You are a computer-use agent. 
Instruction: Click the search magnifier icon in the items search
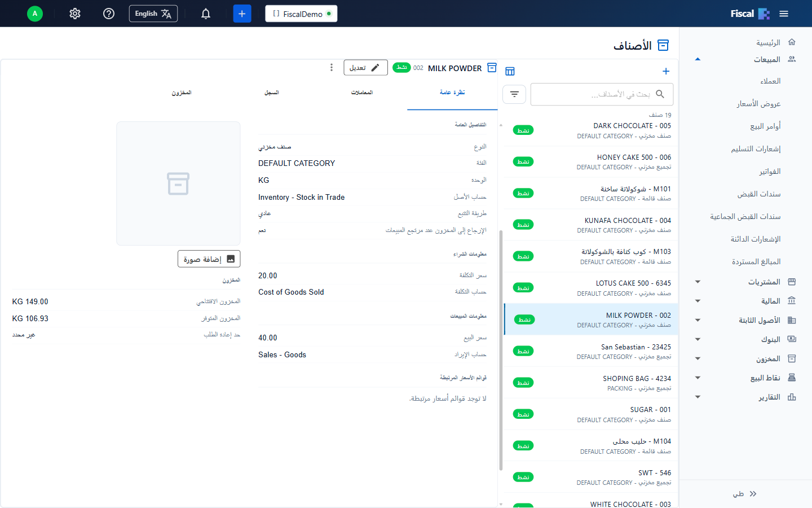[660, 94]
